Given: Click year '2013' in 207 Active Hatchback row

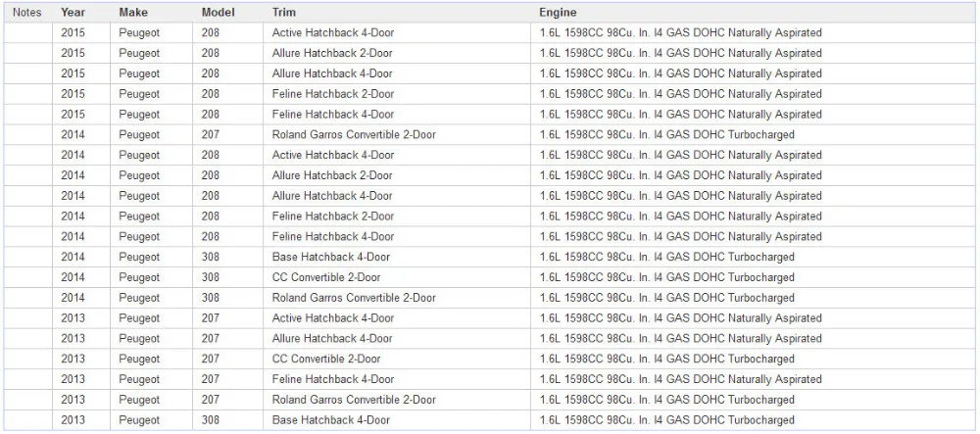Looking at the screenshot, I should point(73,318).
